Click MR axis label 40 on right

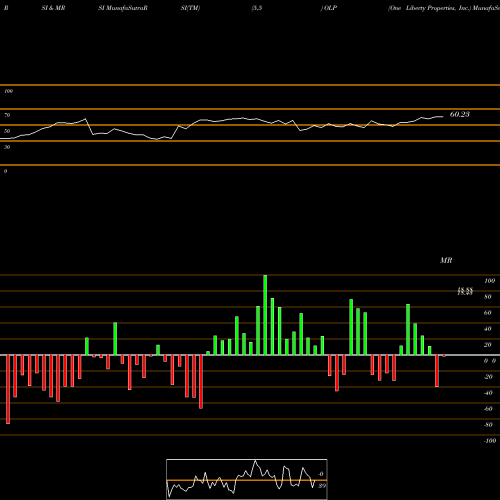[x=488, y=329]
